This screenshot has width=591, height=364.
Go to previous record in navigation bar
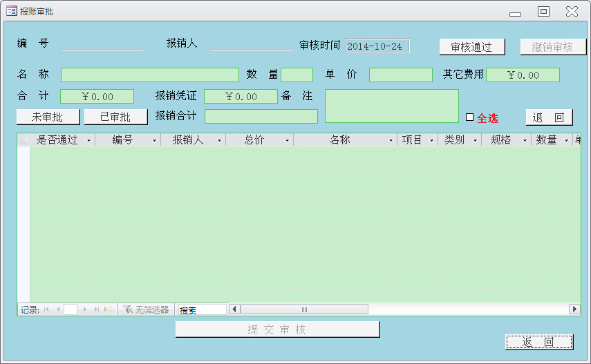[x=58, y=309]
